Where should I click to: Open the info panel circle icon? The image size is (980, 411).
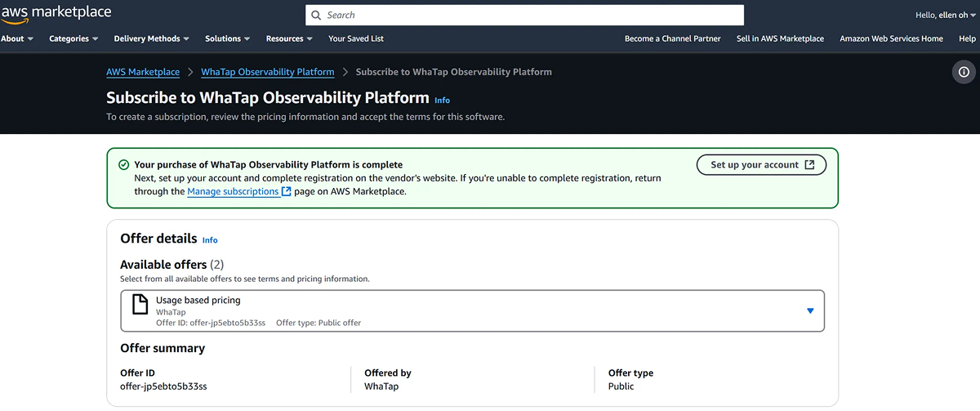964,73
